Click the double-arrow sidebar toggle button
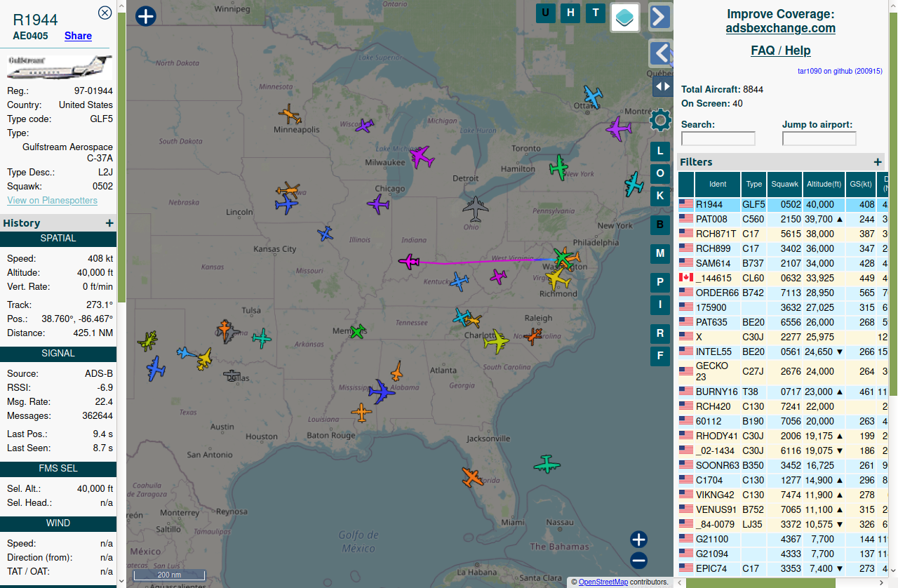 click(662, 86)
